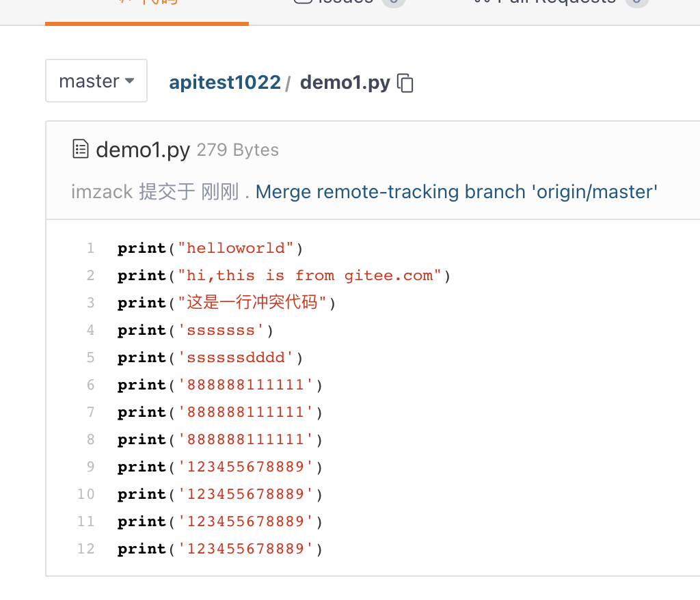
Task: Copy the demo1.py file path
Action: coord(405,83)
